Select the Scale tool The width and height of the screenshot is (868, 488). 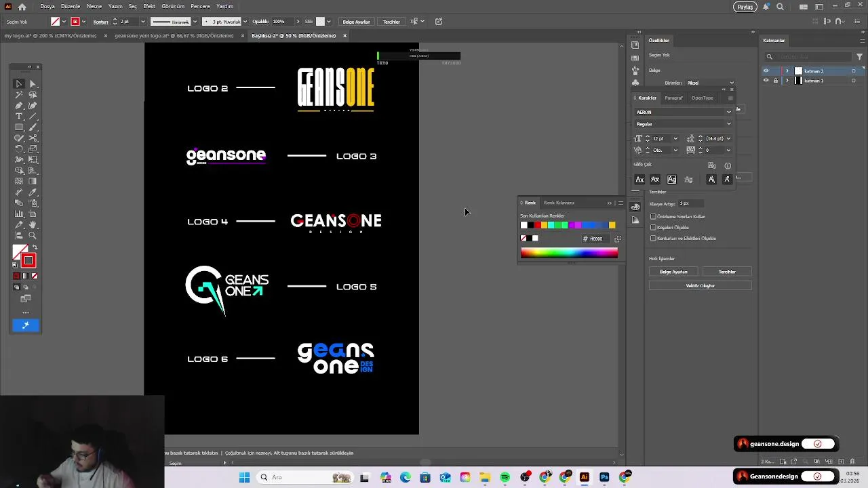coord(33,149)
